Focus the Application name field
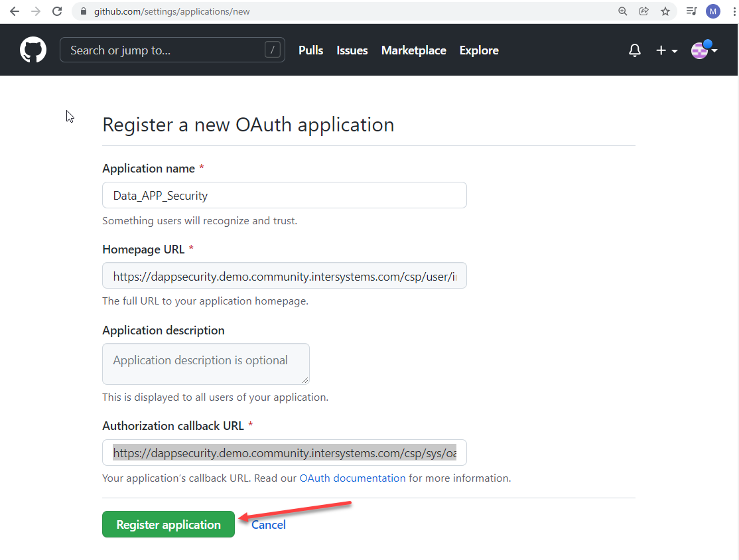The image size is (739, 560). pyautogui.click(x=284, y=195)
